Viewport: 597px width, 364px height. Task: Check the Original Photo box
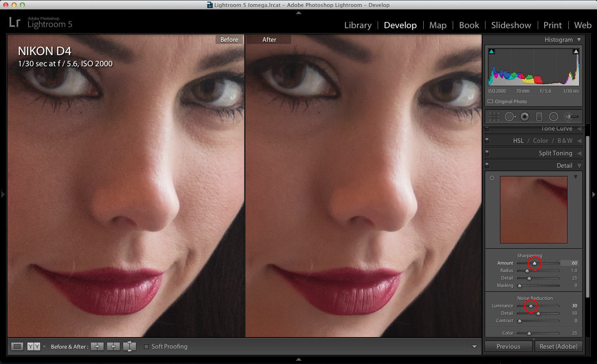coord(490,101)
